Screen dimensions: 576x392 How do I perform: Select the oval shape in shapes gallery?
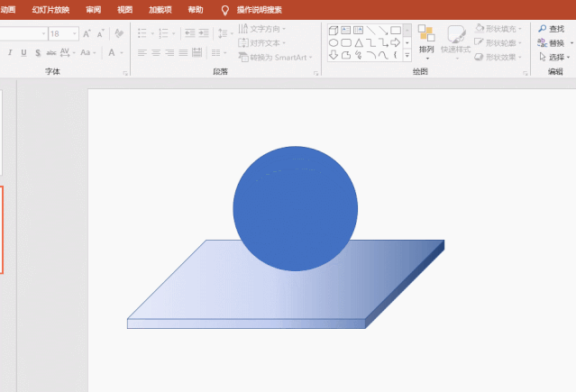(333, 42)
